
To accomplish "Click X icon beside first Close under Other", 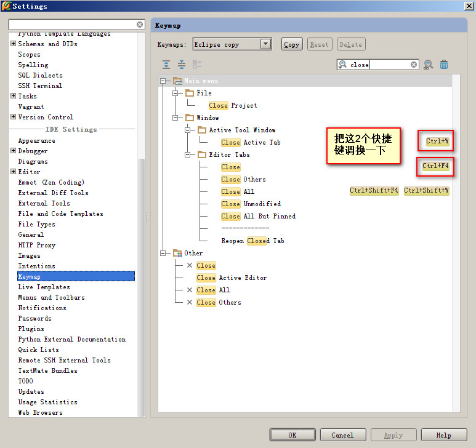I will [190, 265].
